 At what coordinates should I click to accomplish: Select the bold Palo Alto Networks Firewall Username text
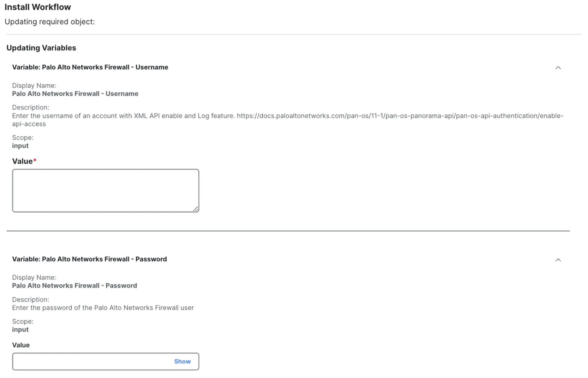(x=75, y=93)
